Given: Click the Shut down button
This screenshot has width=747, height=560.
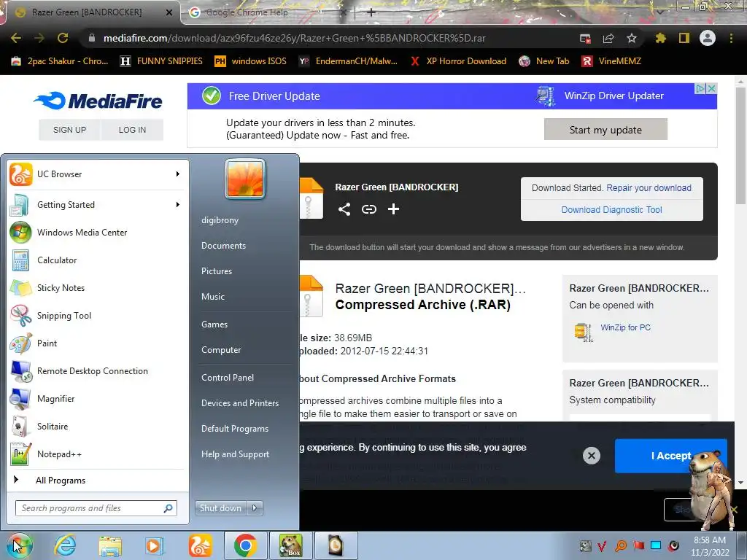Looking at the screenshot, I should (221, 508).
